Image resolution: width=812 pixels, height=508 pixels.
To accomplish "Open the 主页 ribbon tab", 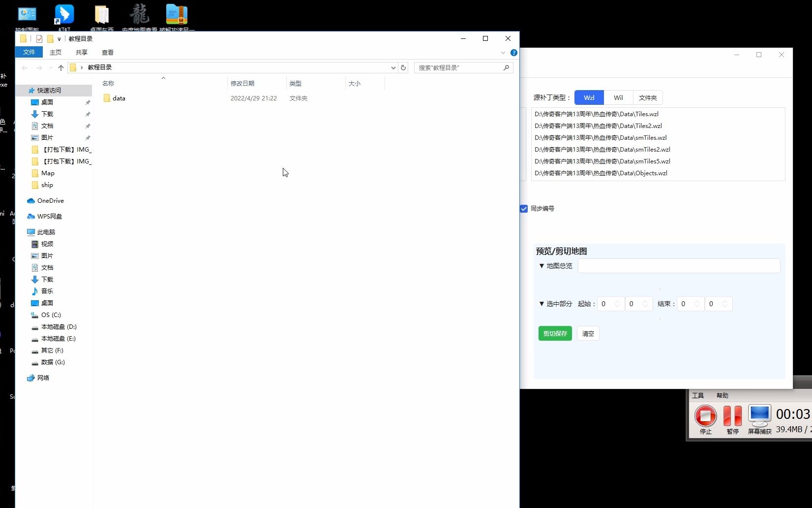I will [56, 52].
